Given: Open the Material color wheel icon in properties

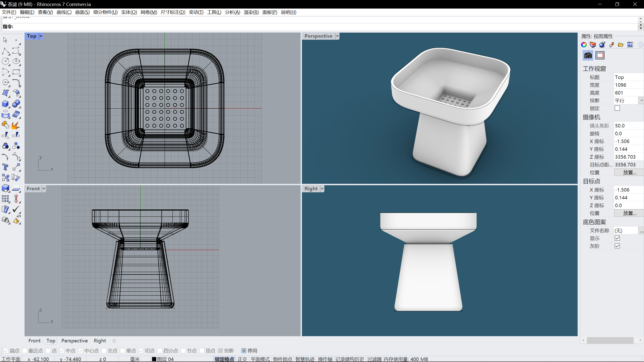Looking at the screenshot, I should tap(584, 45).
